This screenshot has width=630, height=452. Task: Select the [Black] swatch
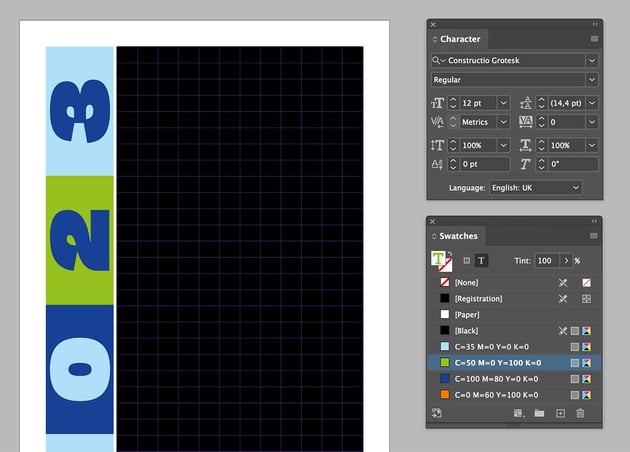pyautogui.click(x=514, y=331)
